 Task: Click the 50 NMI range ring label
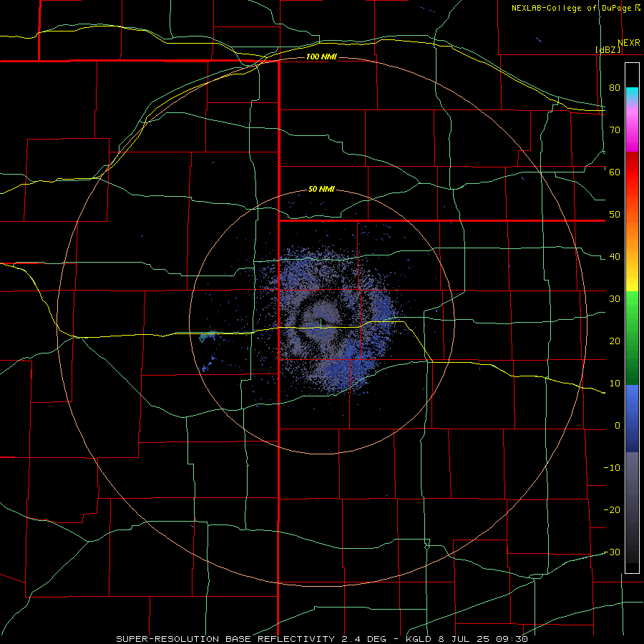point(321,190)
